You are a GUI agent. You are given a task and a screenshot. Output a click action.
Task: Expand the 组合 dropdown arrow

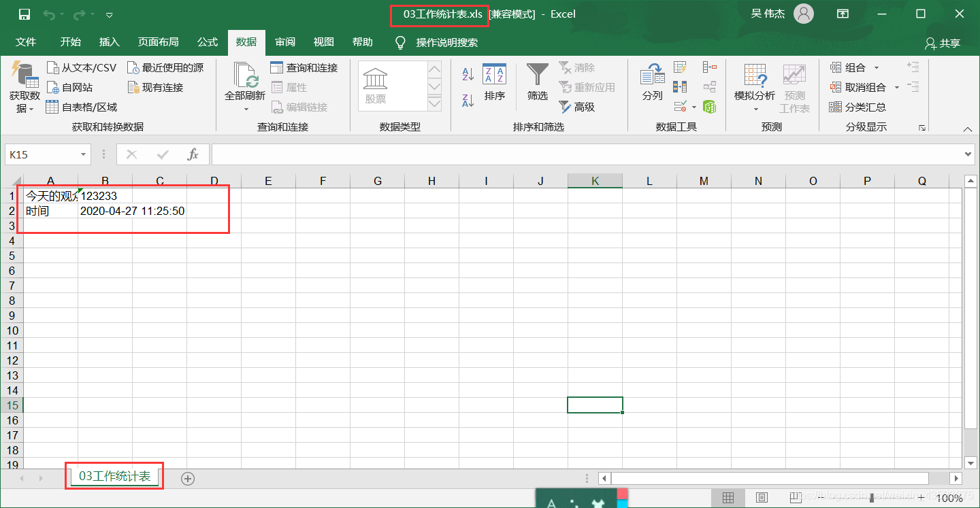pos(877,67)
